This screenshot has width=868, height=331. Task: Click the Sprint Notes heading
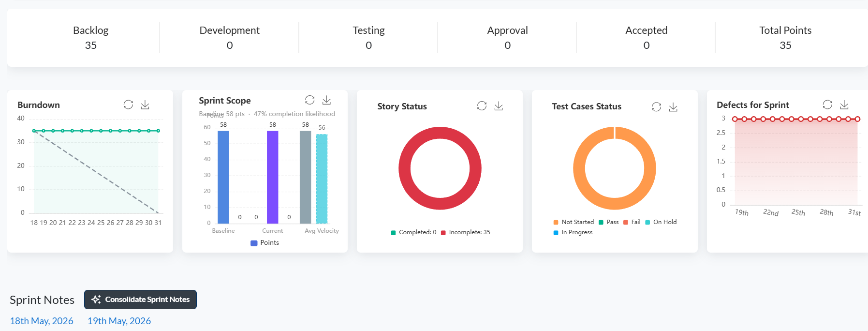(x=42, y=300)
